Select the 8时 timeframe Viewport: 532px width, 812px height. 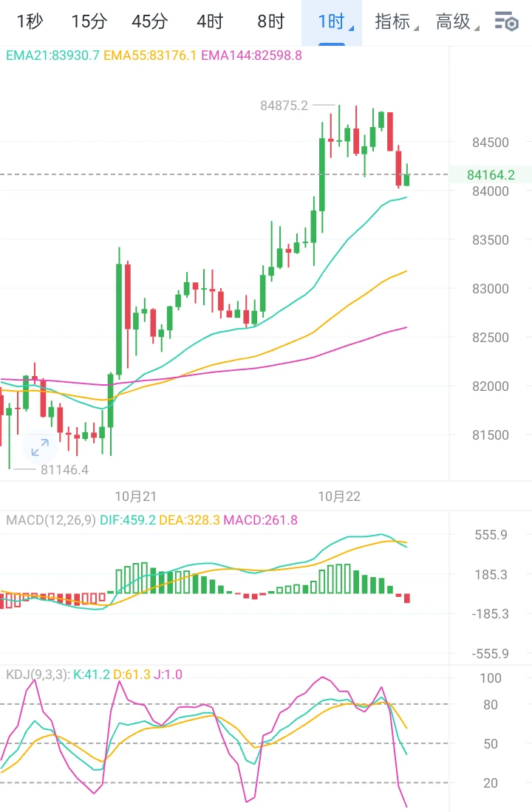click(271, 21)
